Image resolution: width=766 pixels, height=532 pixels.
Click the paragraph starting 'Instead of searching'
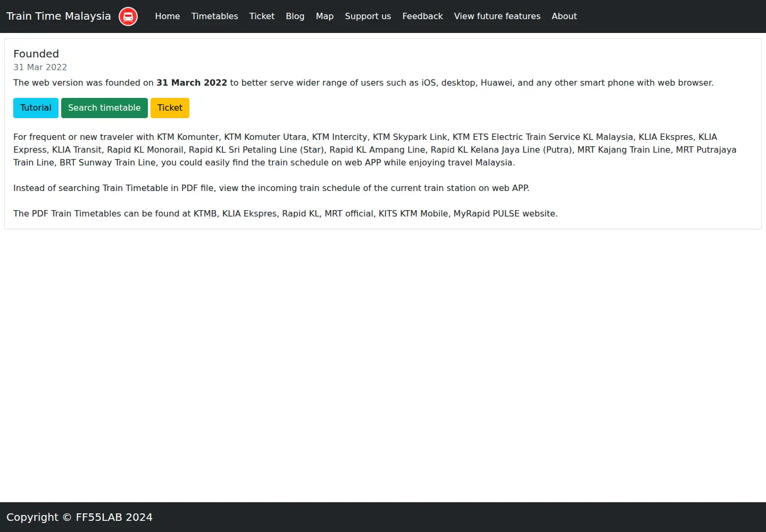point(271,188)
